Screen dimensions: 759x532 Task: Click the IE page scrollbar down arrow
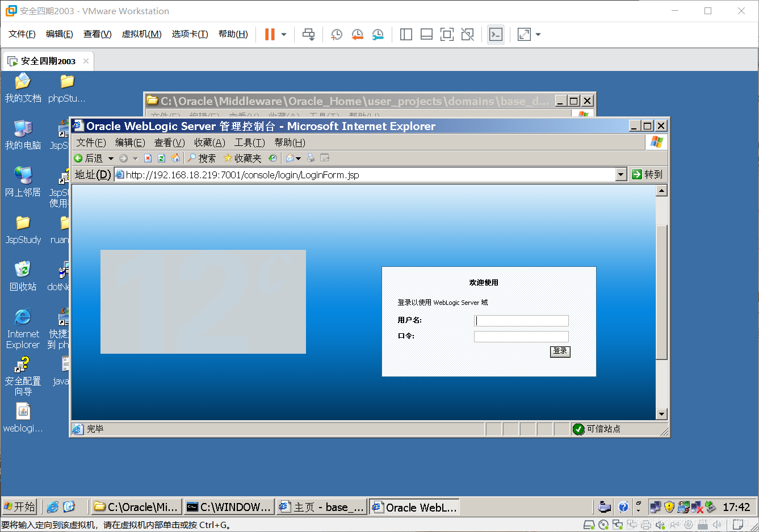pos(661,414)
